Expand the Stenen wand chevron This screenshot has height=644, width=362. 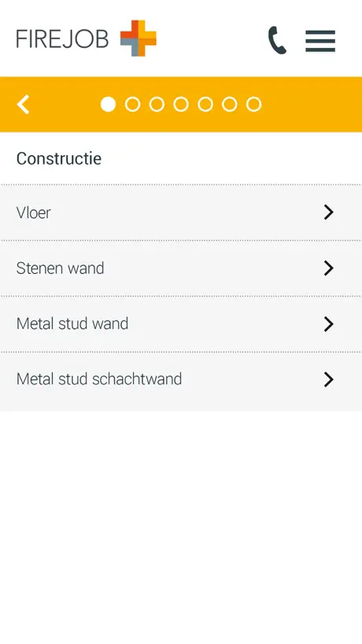[329, 268]
